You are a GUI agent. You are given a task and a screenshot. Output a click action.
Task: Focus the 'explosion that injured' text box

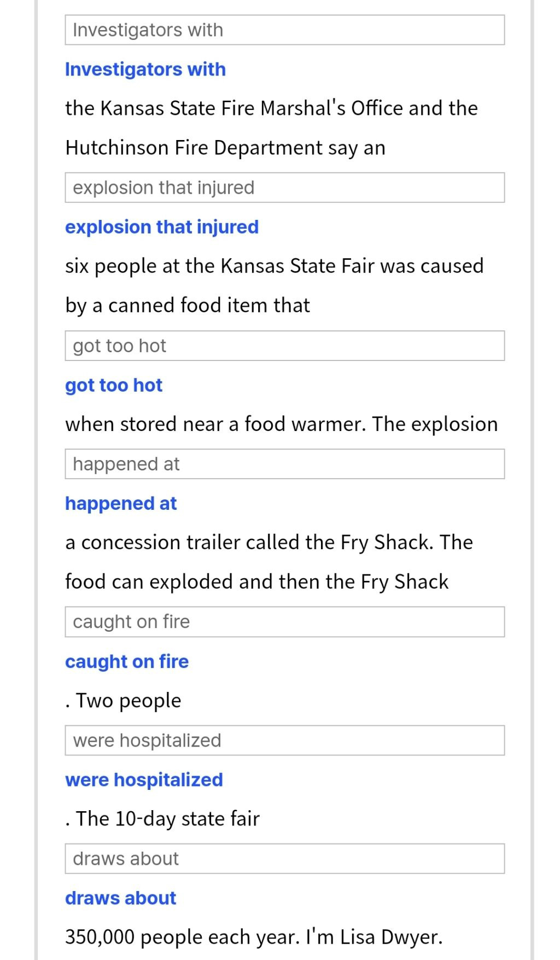284,188
